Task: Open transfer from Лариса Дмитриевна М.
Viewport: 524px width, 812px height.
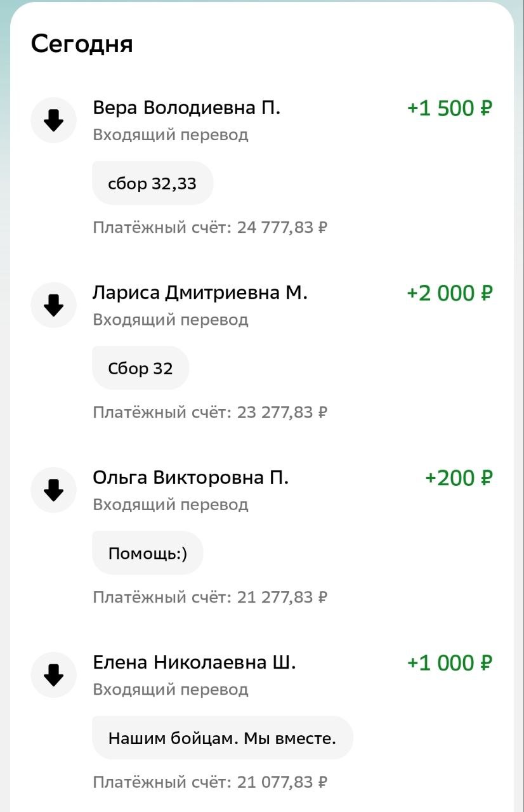Action: (200, 293)
